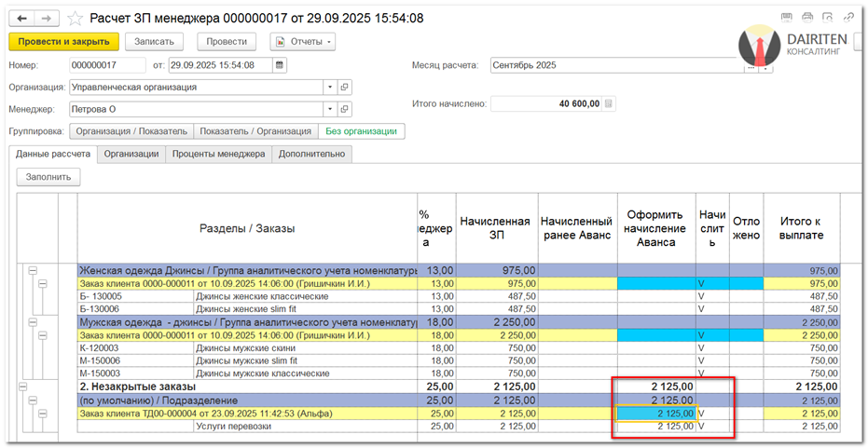Select the Джинсы женские slim fit row
This screenshot has width=868, height=448.
pyautogui.click(x=305, y=309)
